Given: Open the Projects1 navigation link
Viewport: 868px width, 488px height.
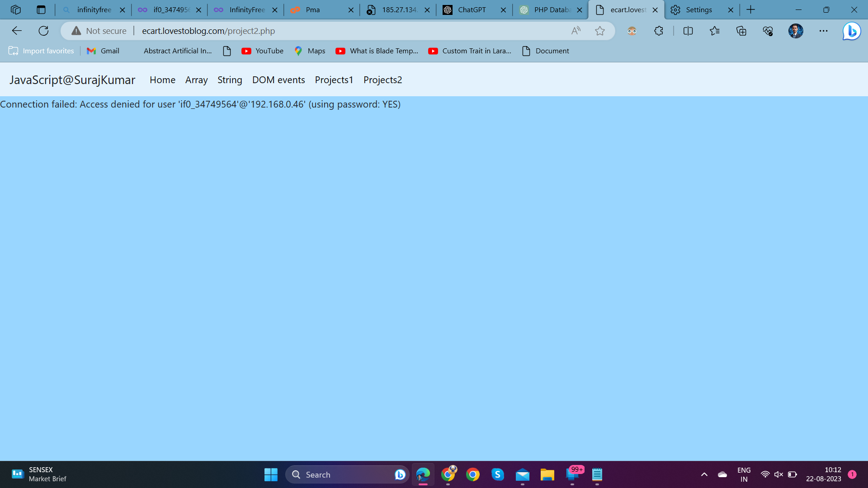Looking at the screenshot, I should pos(334,80).
